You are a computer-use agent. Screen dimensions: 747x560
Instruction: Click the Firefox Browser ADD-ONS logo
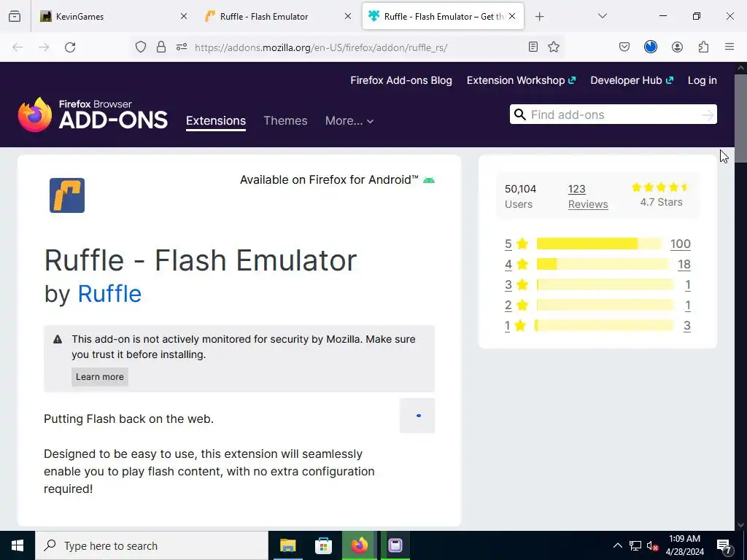tap(93, 114)
